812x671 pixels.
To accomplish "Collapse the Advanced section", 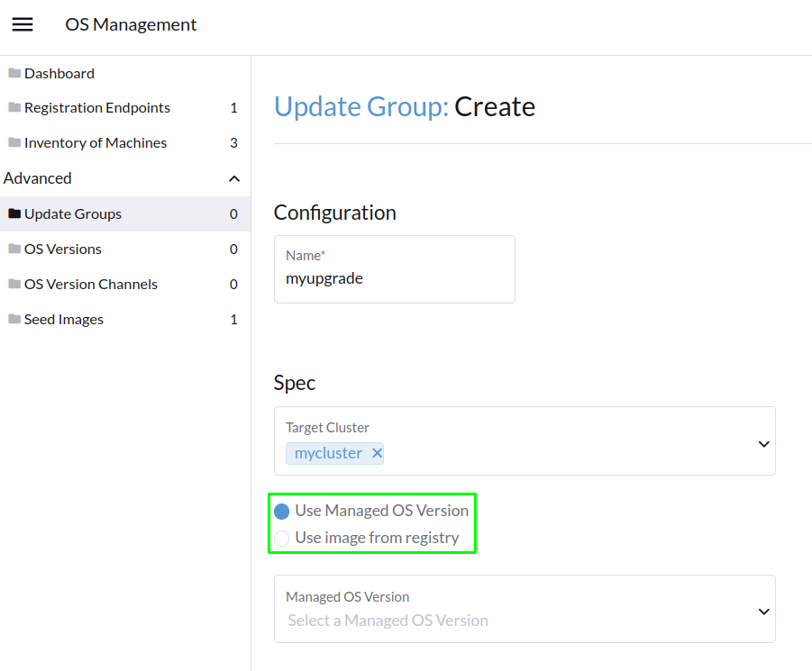I will (234, 177).
